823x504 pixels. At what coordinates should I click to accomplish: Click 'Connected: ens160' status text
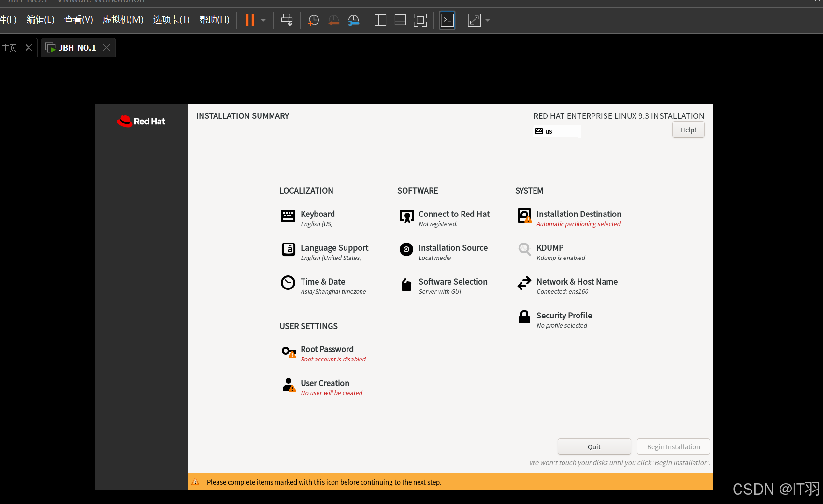pos(563,292)
